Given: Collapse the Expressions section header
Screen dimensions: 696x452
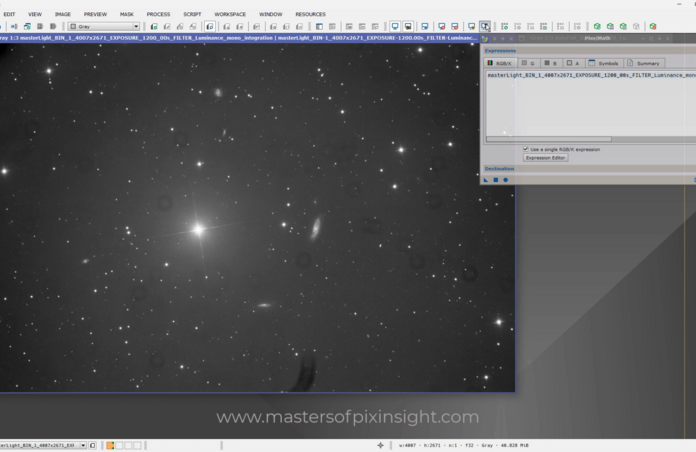Looking at the screenshot, I should click(x=589, y=51).
